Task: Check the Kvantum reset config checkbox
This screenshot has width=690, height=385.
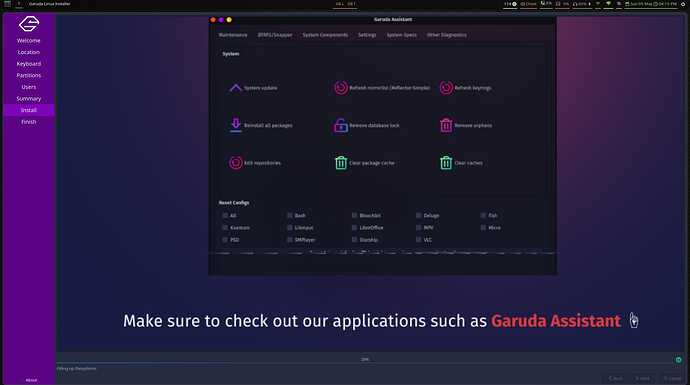Action: tap(225, 227)
